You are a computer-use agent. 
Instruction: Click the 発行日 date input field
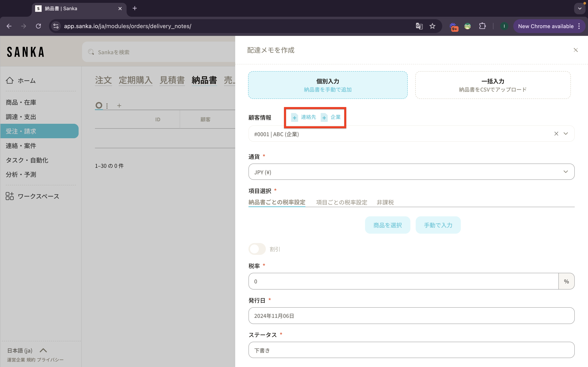tap(411, 316)
